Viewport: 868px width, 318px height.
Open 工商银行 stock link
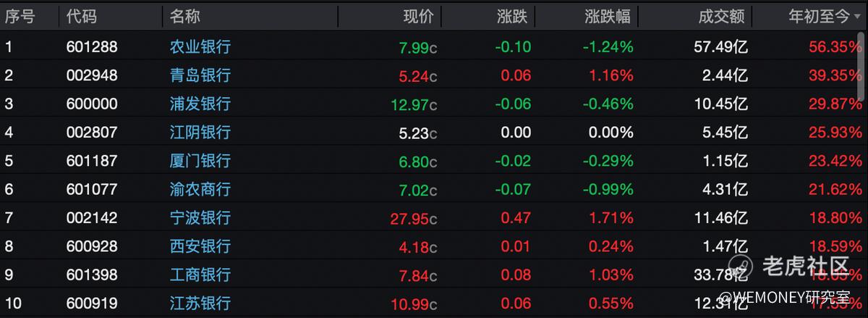200,275
